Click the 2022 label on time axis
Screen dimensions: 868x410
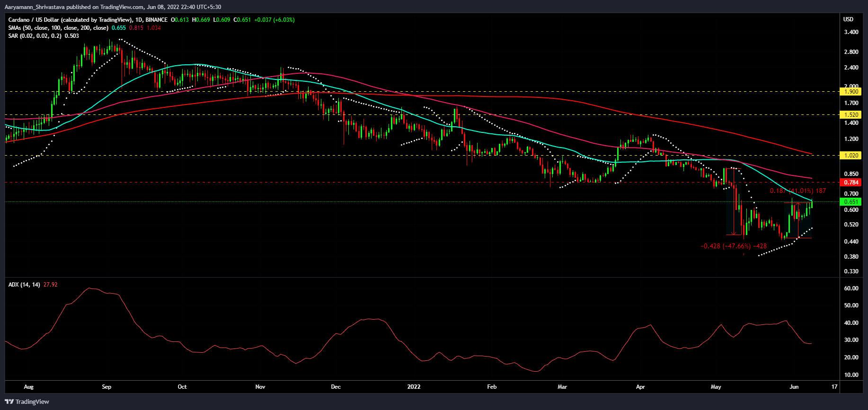[x=414, y=387]
